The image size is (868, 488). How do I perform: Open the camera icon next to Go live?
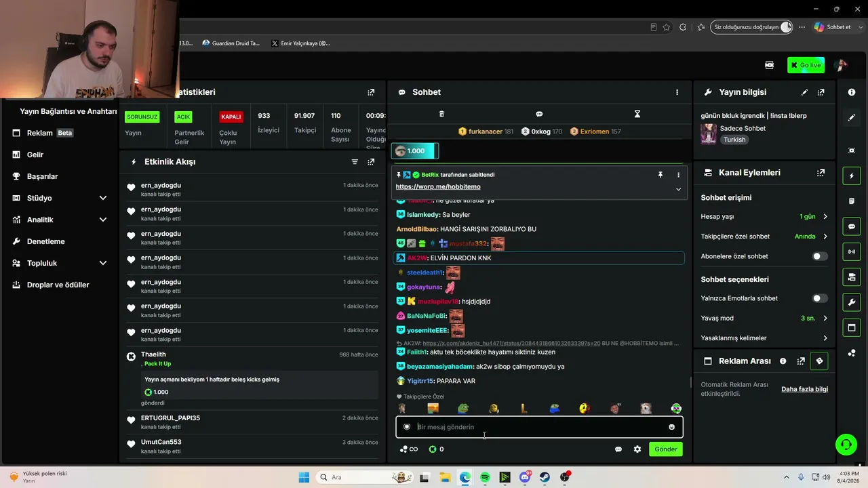click(x=769, y=65)
